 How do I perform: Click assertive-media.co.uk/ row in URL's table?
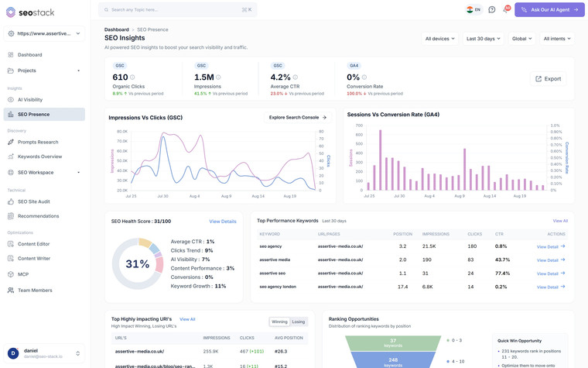(x=210, y=352)
